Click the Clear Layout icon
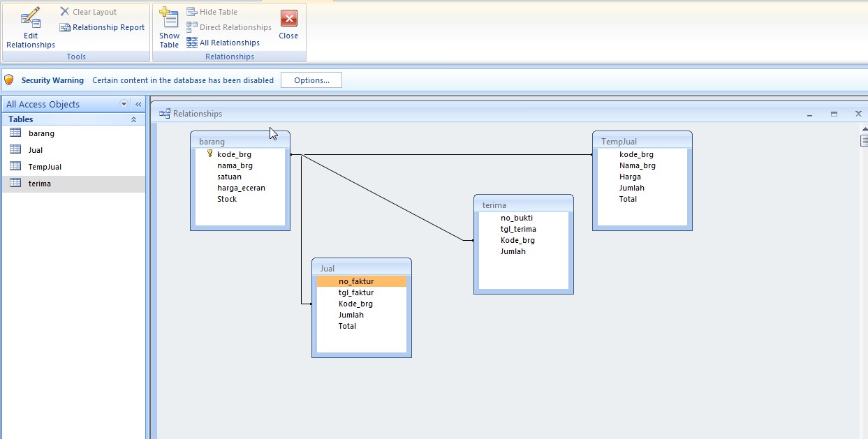 tap(65, 11)
